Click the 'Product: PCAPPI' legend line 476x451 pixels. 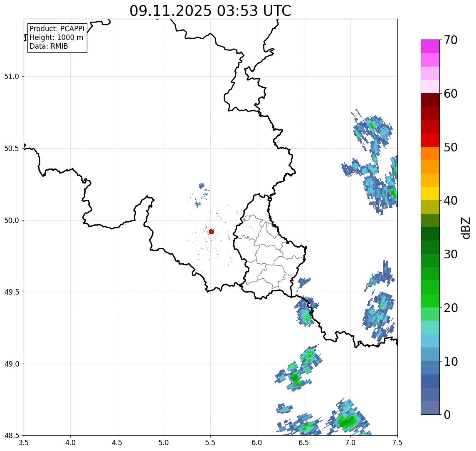pyautogui.click(x=57, y=29)
